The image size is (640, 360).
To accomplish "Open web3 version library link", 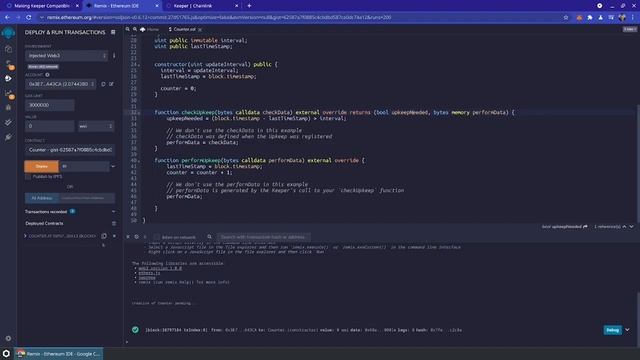I will (x=160, y=268).
